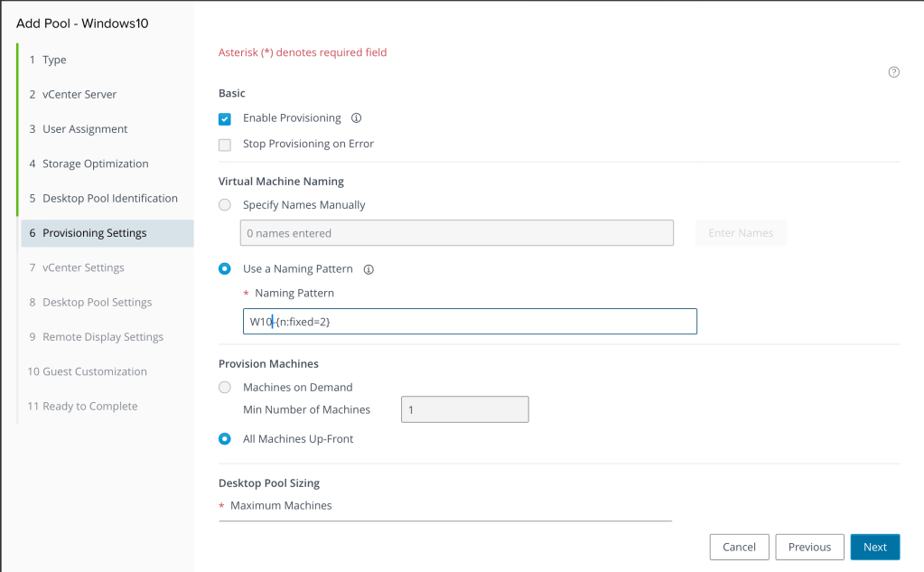Check Stop Provisioning on Error
This screenshot has height=572, width=924.
[x=225, y=145]
